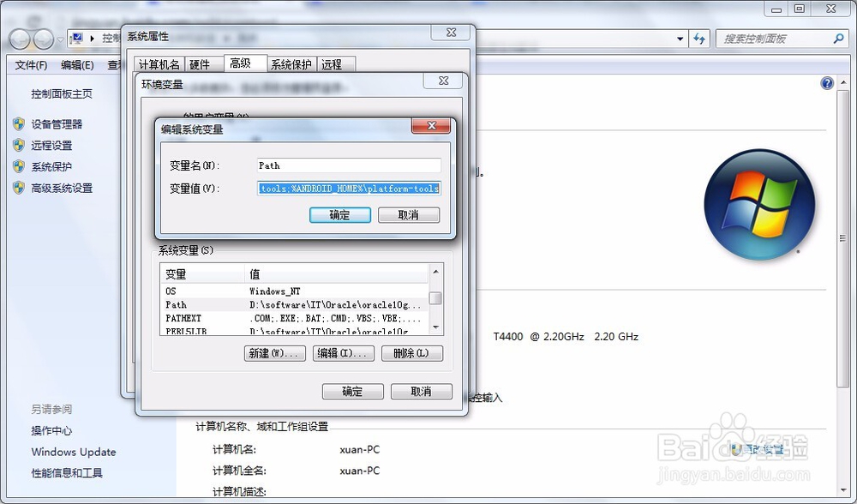Select the Path row in system variables list
Image resolution: width=857 pixels, height=504 pixels.
pos(257,303)
